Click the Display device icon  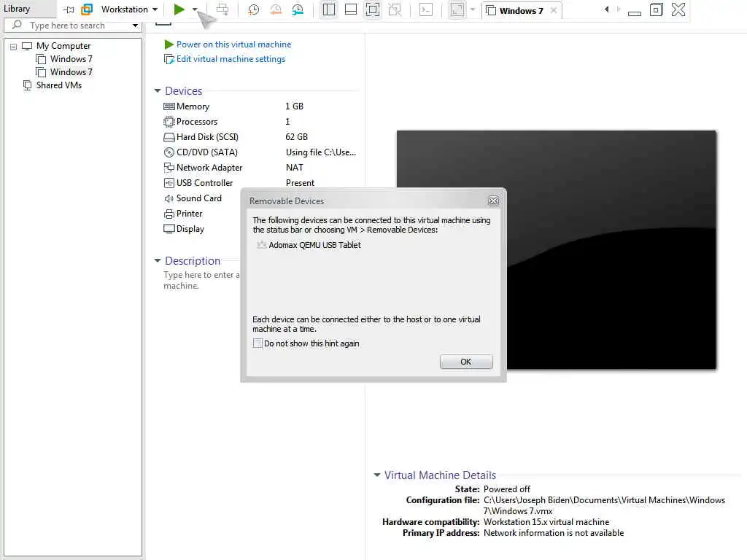pyautogui.click(x=169, y=229)
